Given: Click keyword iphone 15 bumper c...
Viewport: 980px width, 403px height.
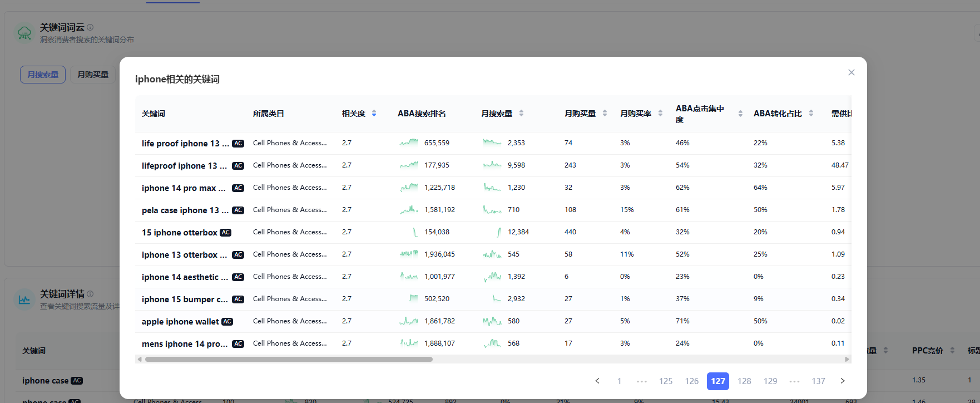Looking at the screenshot, I should 185,299.
